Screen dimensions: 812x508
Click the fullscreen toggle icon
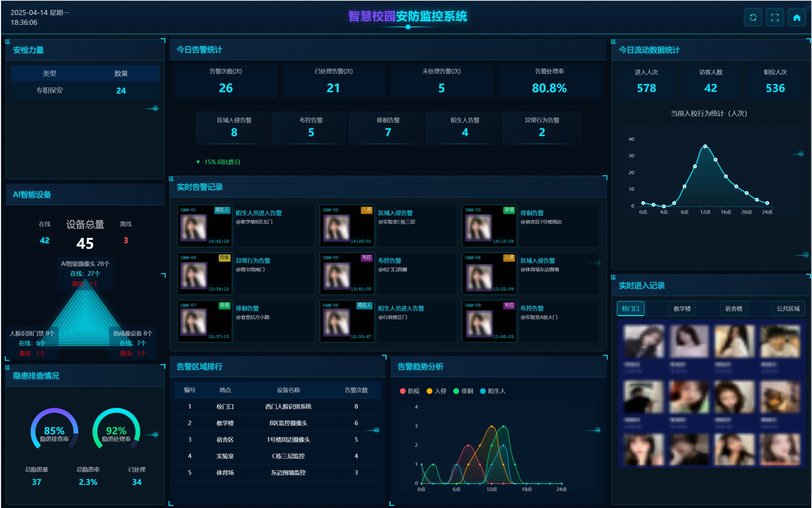click(774, 17)
